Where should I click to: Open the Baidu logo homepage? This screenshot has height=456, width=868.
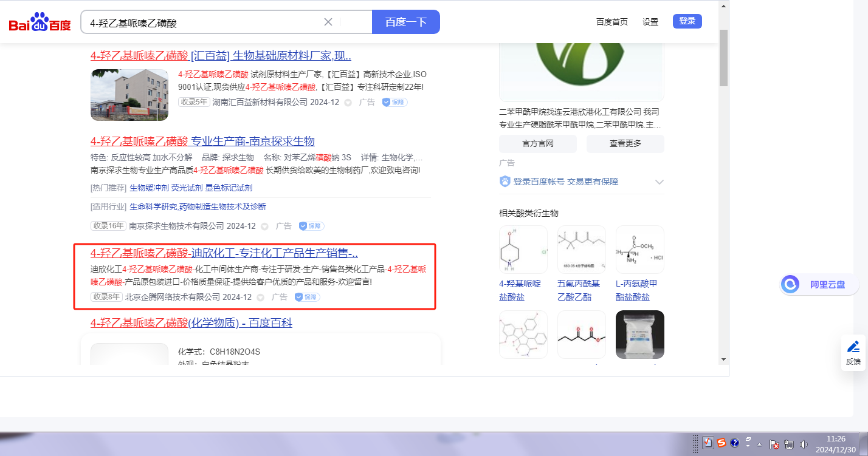click(40, 22)
